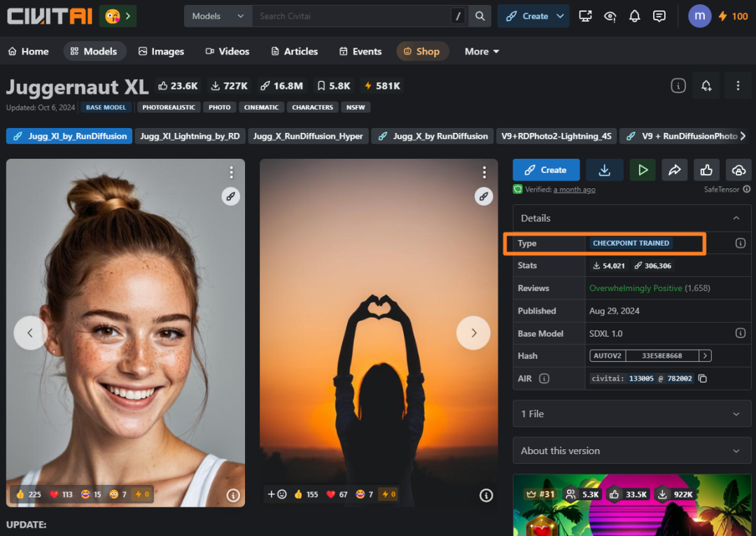The width and height of the screenshot is (756, 536).
Task: Click info icon next to SafeTensor
Action: coord(746,189)
